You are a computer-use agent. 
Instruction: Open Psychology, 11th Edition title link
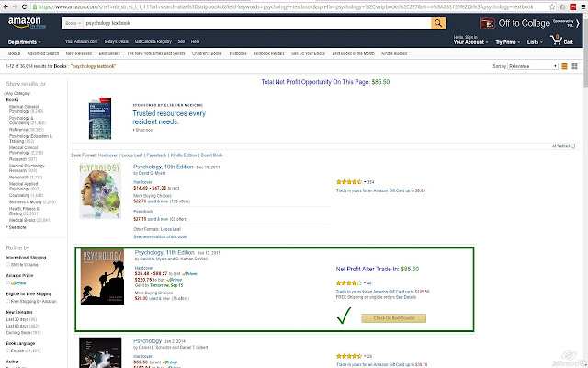164,252
